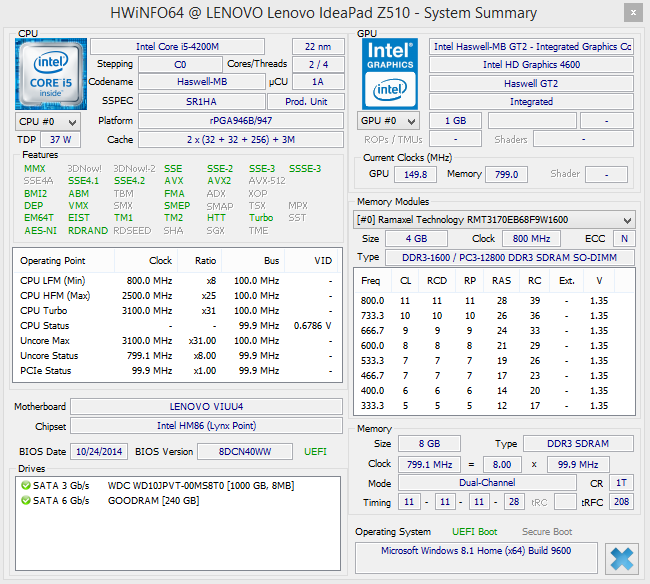This screenshot has width=650, height=584.
Task: Click the Integrated GPU type field
Action: [531, 102]
